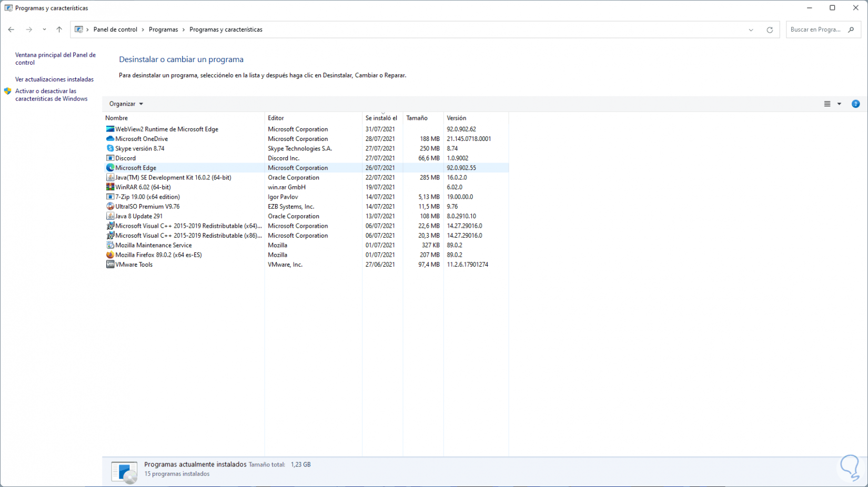This screenshot has width=868, height=487.
Task: Click the Mozilla Maintenance Service icon
Action: pos(110,245)
